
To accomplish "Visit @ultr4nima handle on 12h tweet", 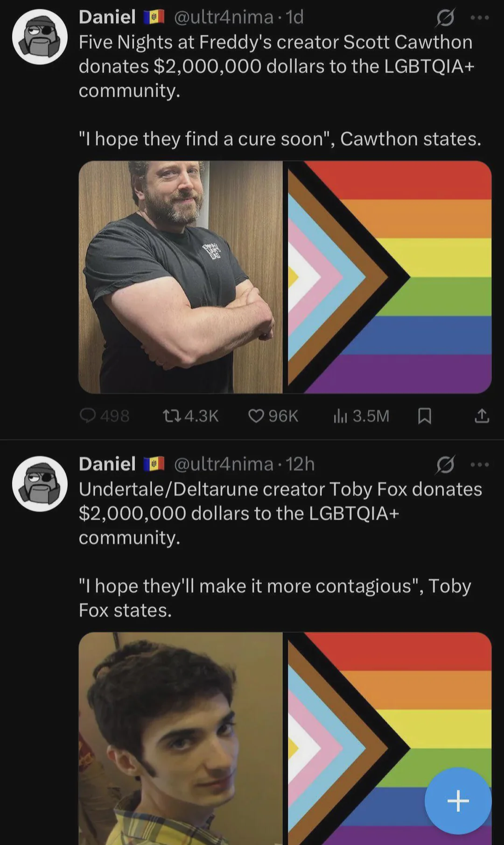I will pos(224,464).
